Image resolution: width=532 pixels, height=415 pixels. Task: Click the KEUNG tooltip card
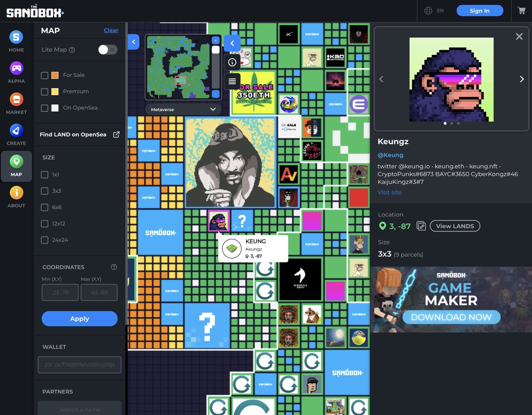click(253, 248)
